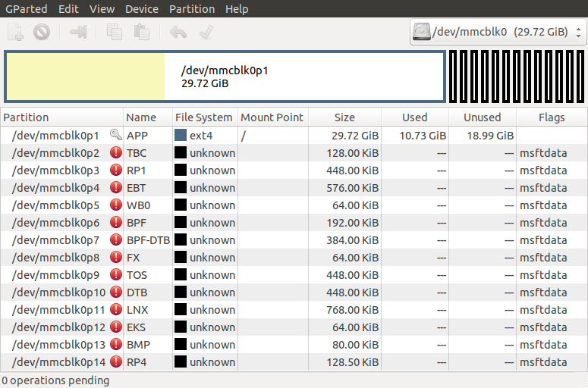Click the warning icon on the EBT row
Screen dimensions: 588x388
(x=116, y=187)
